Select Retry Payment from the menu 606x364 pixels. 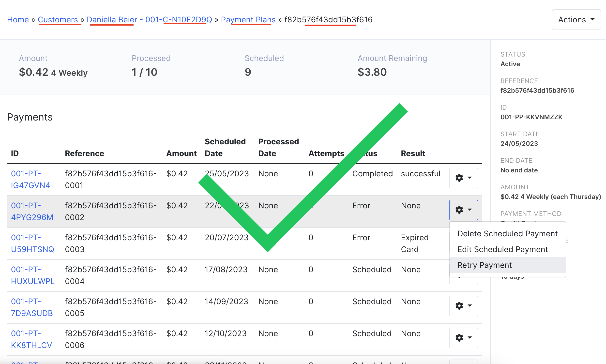(x=484, y=265)
